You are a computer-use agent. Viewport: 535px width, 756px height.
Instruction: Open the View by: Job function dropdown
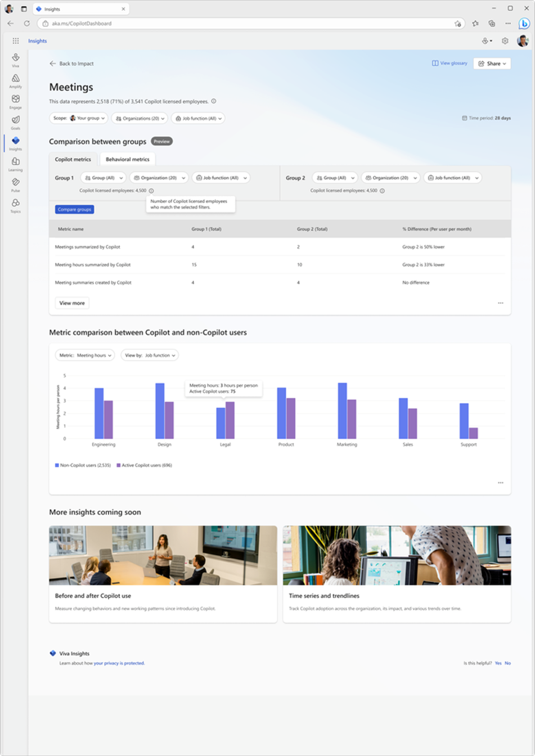tap(150, 355)
